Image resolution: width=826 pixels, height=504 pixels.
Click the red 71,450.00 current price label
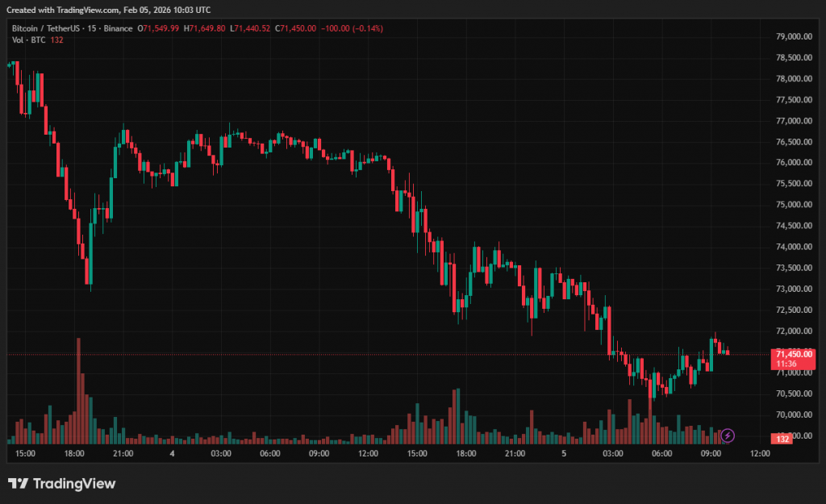click(794, 354)
